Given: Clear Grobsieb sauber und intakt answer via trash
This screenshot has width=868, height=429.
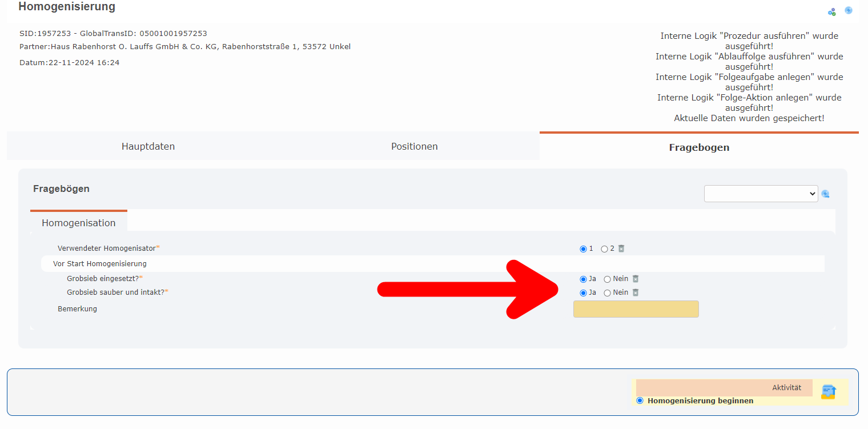Looking at the screenshot, I should 635,292.
